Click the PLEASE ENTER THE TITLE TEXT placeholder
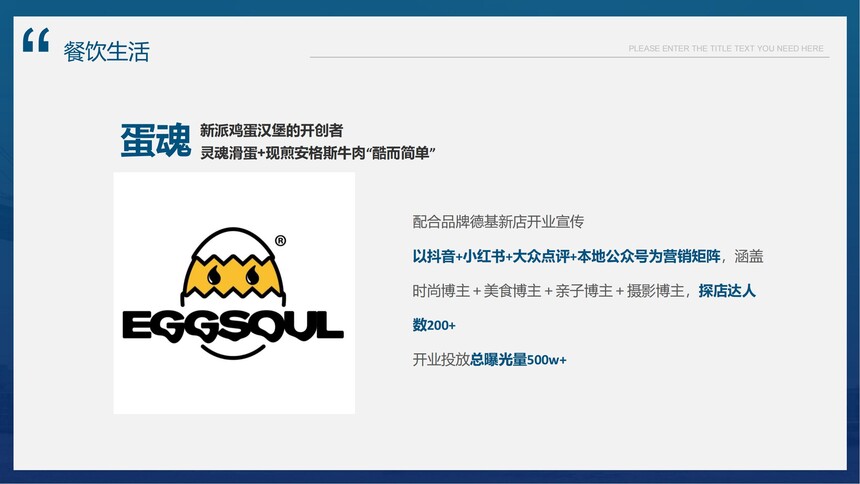 (x=726, y=48)
